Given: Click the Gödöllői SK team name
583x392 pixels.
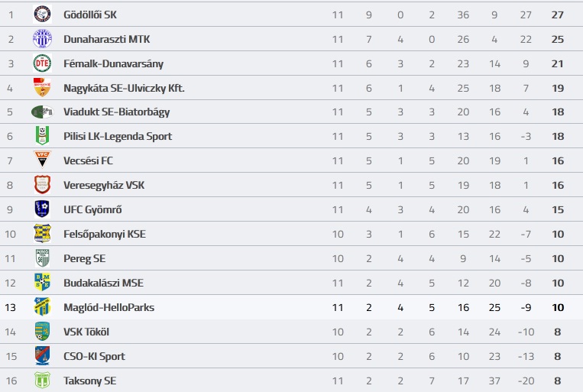Looking at the screenshot, I should click(90, 15).
